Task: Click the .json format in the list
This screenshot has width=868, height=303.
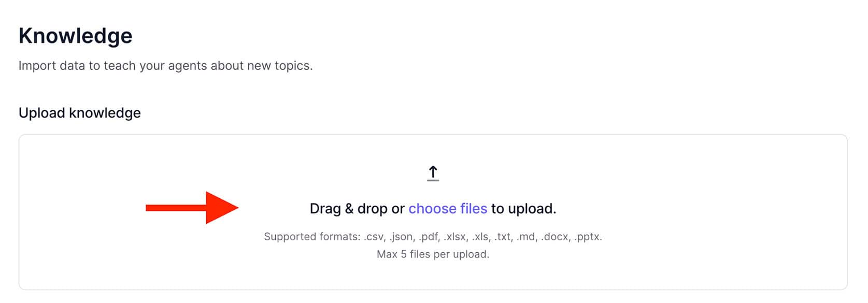Action: 402,237
